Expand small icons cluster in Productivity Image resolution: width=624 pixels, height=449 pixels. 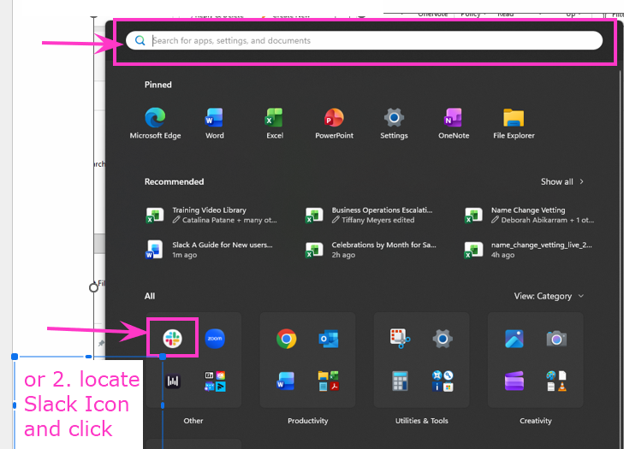[329, 381]
